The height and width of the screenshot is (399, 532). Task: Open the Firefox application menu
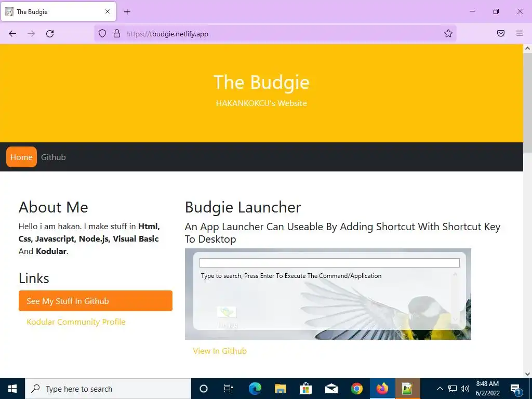coord(520,33)
